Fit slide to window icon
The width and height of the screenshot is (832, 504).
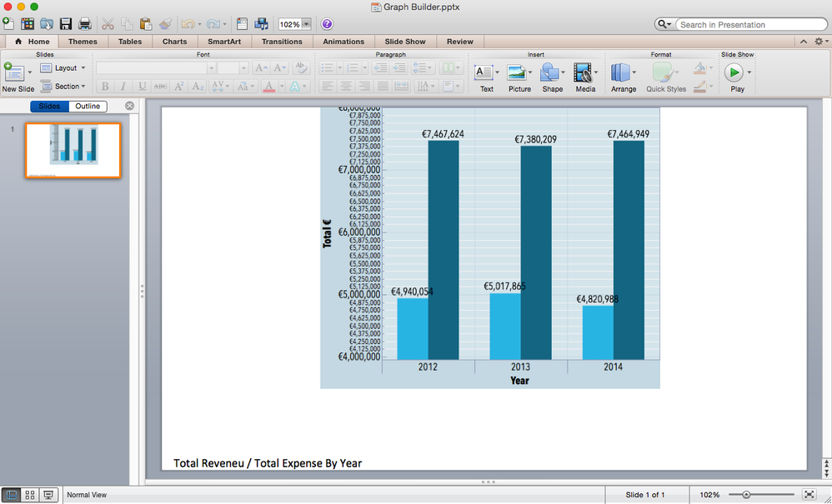809,495
